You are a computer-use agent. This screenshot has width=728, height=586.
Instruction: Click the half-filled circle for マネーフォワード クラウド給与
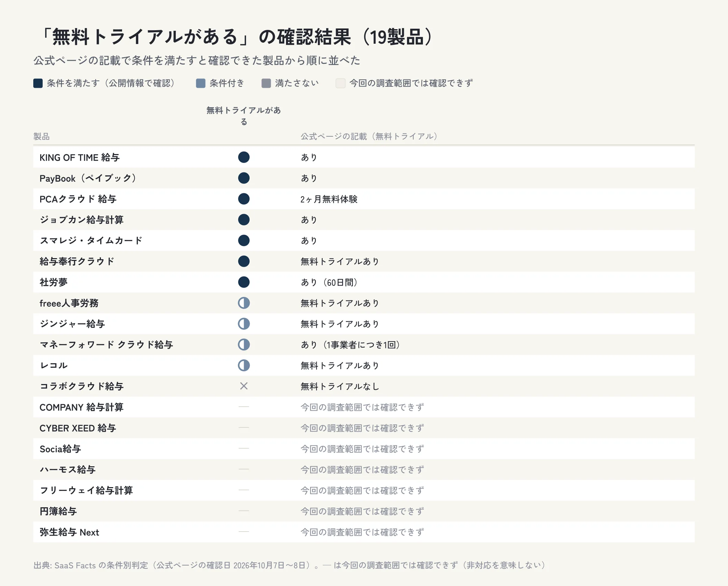[x=244, y=345]
